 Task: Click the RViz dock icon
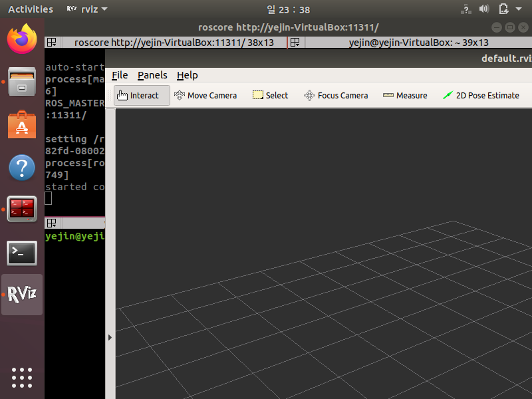click(22, 295)
